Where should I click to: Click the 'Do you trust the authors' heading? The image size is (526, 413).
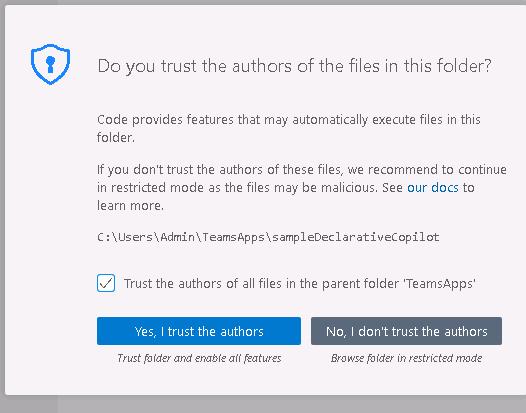(294, 66)
